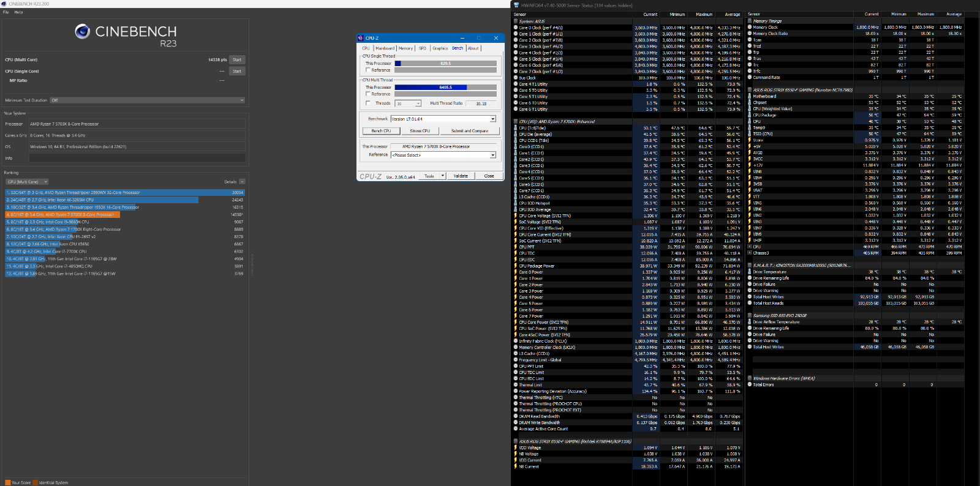Click the Average column header in right HWiNFO panel
The image size is (980, 486).
954,14
